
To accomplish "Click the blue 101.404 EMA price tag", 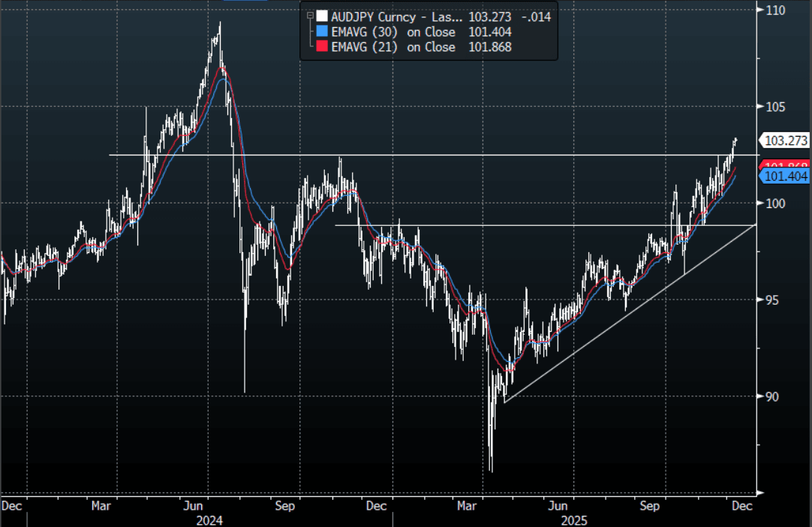I will point(784,176).
